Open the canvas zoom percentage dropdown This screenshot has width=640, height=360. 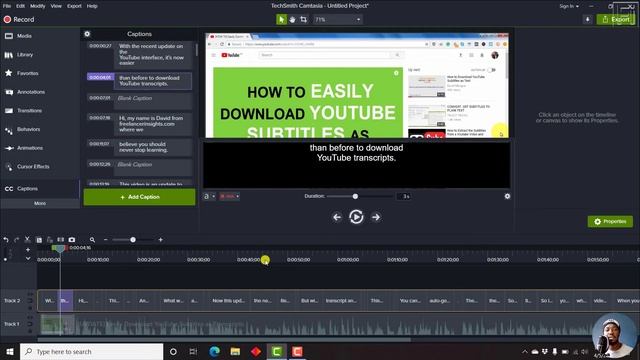pyautogui.click(x=338, y=19)
